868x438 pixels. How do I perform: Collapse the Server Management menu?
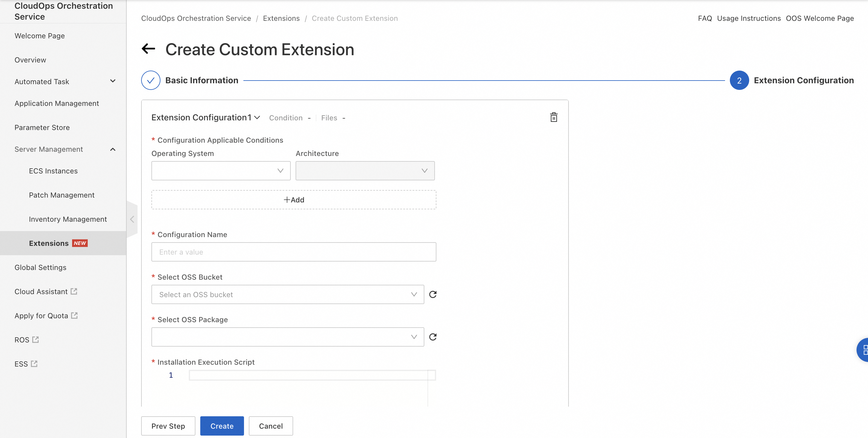click(113, 149)
